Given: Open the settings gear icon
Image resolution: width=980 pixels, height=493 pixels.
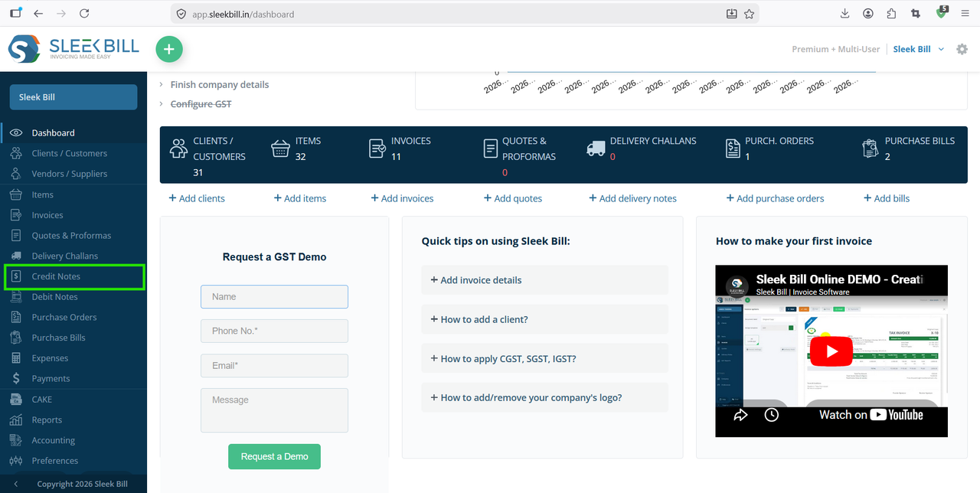Looking at the screenshot, I should pos(962,49).
